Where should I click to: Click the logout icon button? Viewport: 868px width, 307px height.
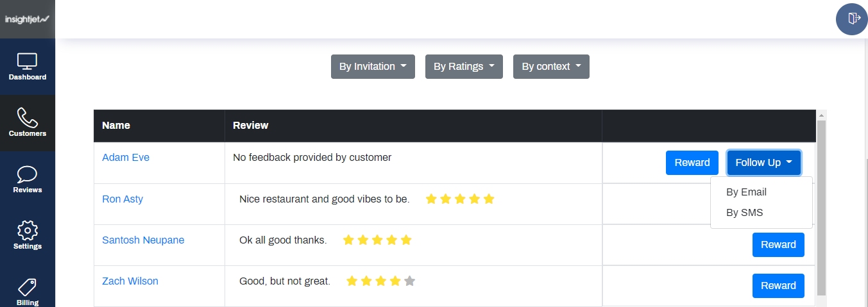click(851, 19)
